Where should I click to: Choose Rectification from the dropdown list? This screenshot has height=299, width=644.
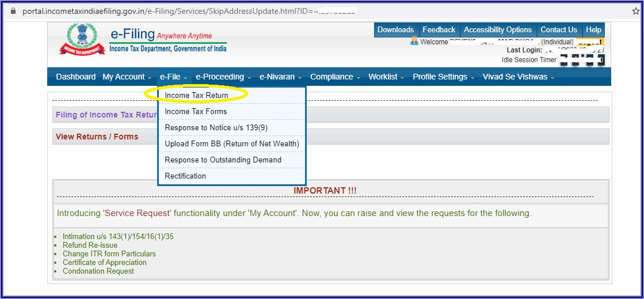[x=185, y=176]
